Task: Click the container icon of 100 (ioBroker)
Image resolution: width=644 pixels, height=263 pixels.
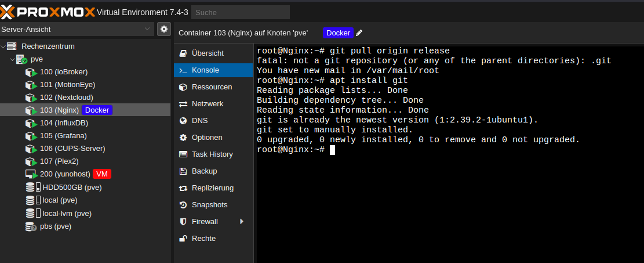Action: click(31, 72)
